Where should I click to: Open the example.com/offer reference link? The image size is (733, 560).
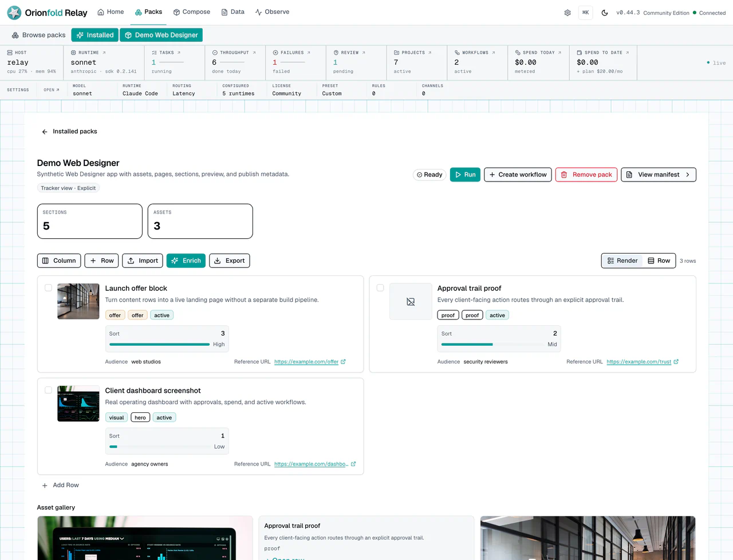306,362
